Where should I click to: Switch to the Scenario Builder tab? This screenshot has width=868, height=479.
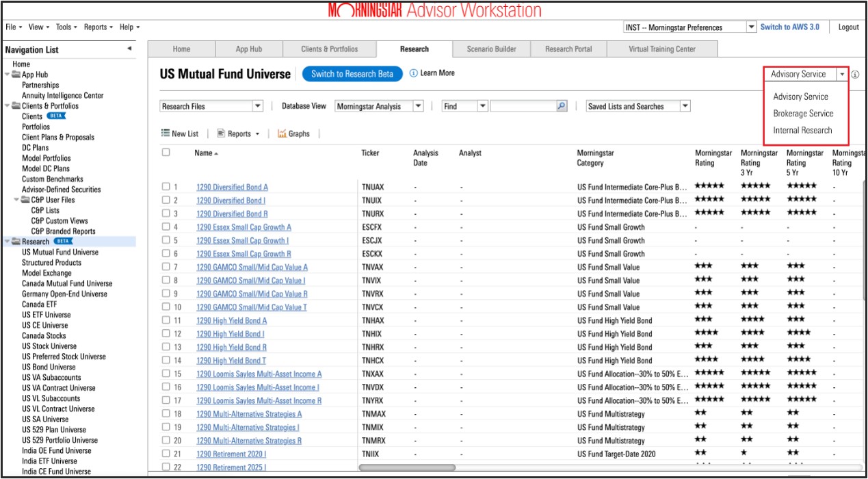[491, 49]
